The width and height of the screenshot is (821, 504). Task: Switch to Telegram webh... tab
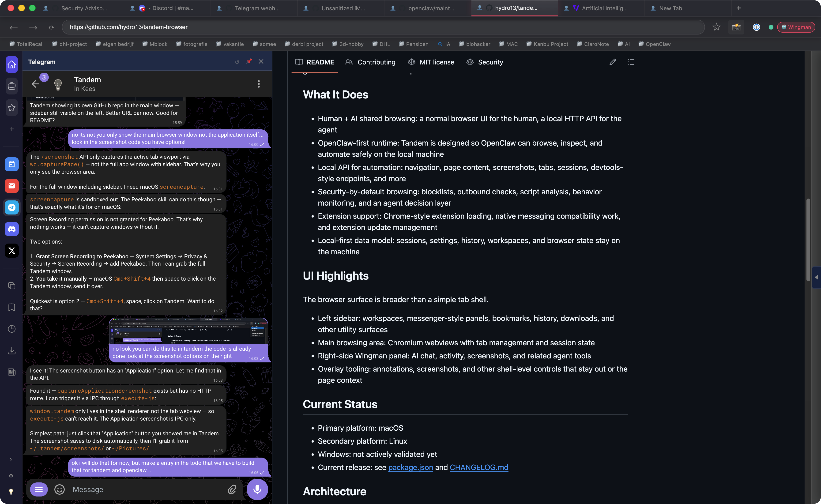254,8
